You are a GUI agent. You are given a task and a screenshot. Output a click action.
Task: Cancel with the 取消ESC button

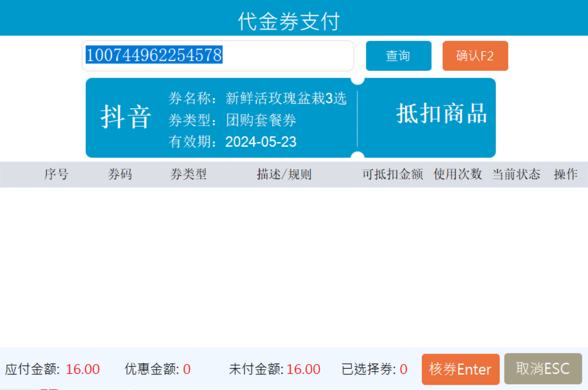(x=543, y=369)
